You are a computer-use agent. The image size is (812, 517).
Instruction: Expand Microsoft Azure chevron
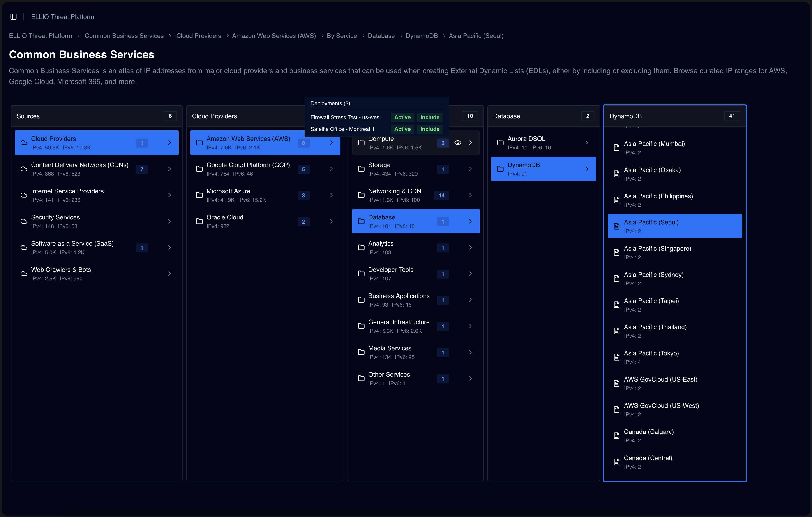point(332,195)
